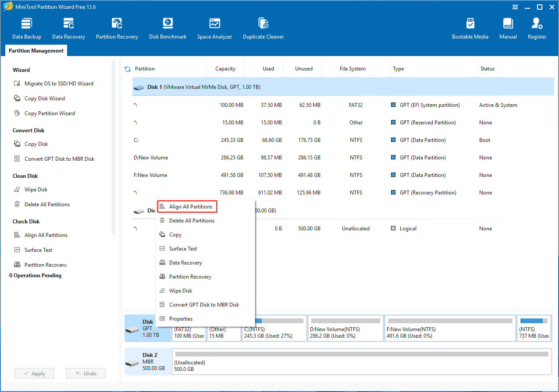
Task: Open the Manual
Action: (x=508, y=29)
